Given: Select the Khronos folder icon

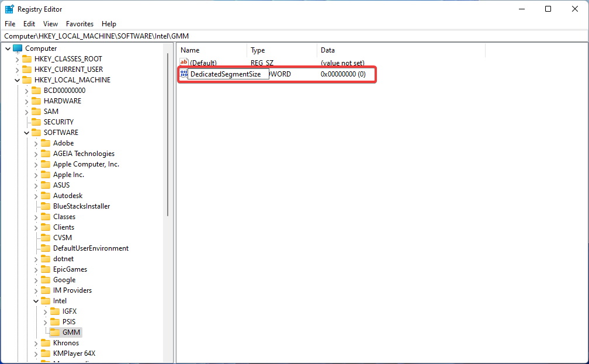Looking at the screenshot, I should pos(46,342).
